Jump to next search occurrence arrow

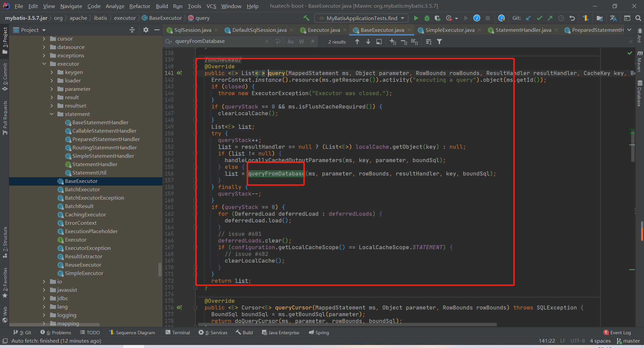coord(368,42)
